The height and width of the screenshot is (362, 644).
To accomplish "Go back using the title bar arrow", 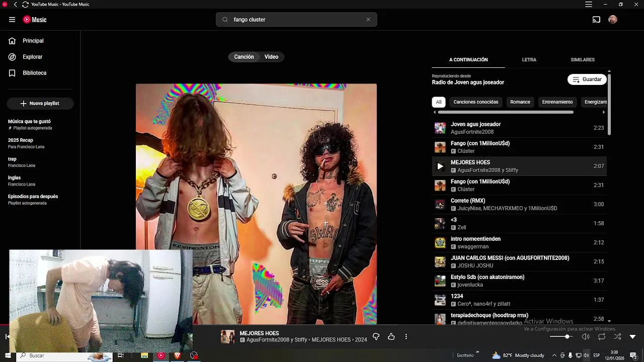I will (15, 5).
